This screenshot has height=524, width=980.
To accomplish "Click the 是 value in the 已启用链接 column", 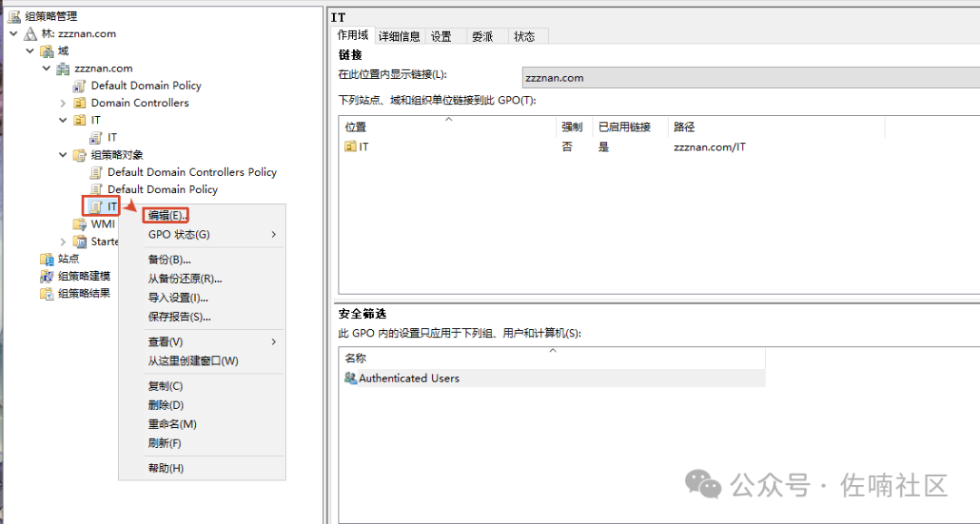I will (x=603, y=148).
